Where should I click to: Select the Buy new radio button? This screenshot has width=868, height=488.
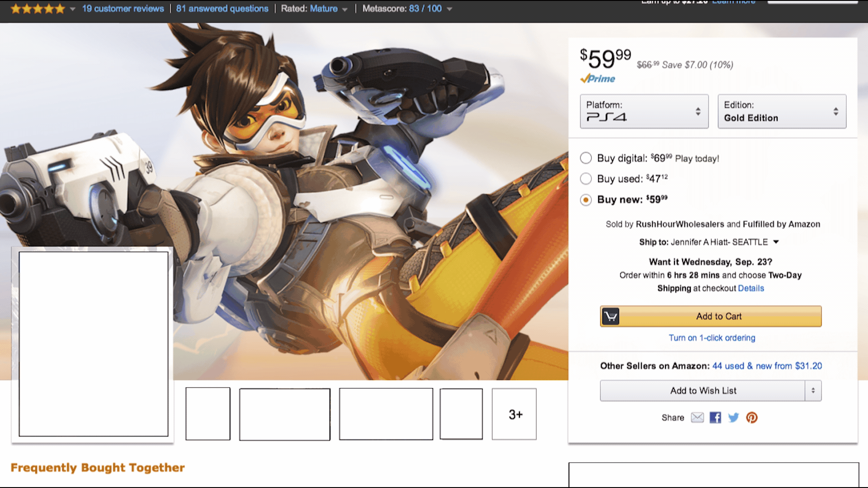coord(586,200)
